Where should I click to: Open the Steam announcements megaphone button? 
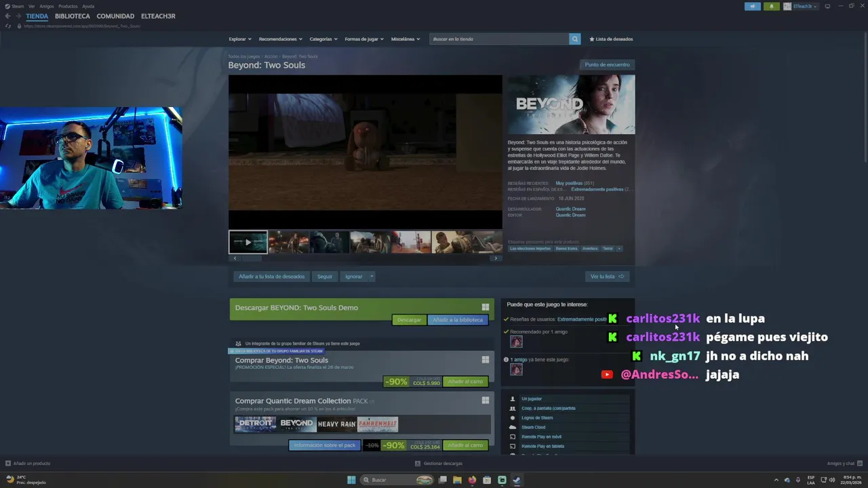click(x=753, y=6)
